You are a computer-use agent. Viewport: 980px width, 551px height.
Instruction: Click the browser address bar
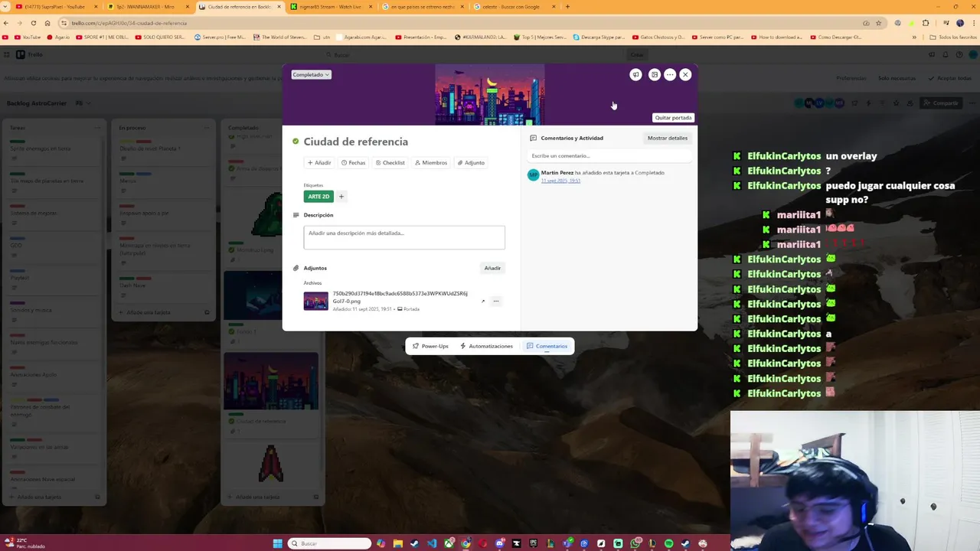point(459,23)
